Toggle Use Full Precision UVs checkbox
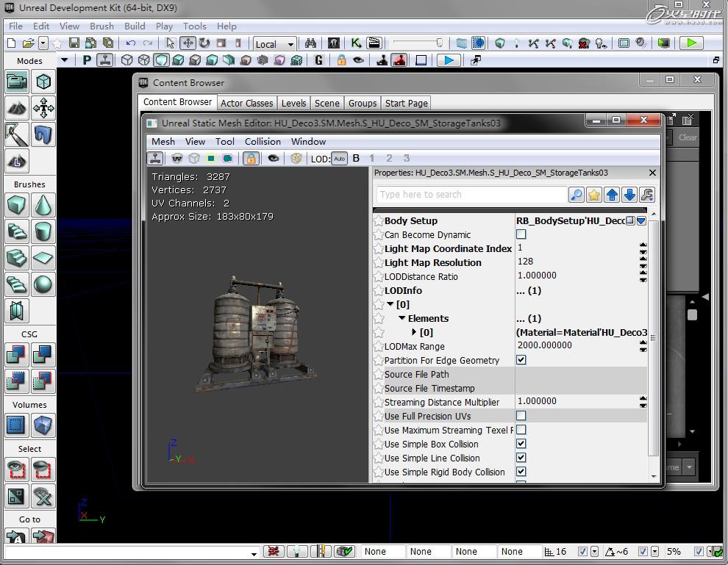The width and height of the screenshot is (728, 565). click(521, 416)
